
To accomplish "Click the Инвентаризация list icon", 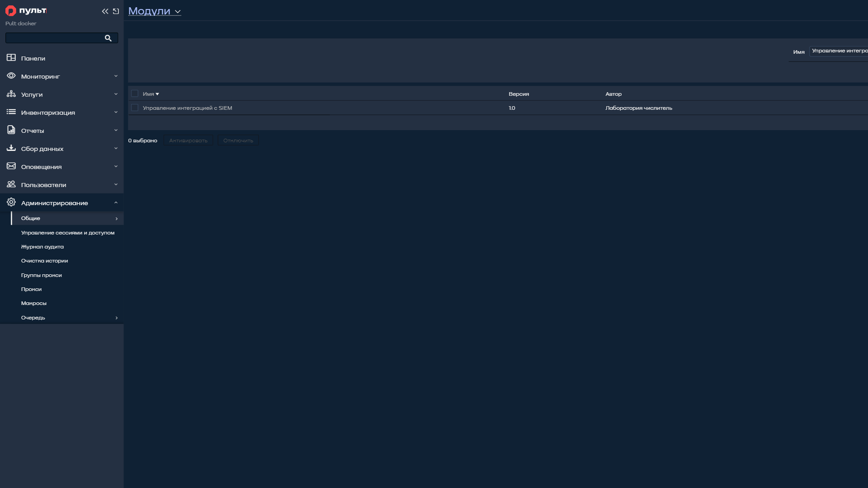I will click(x=11, y=112).
